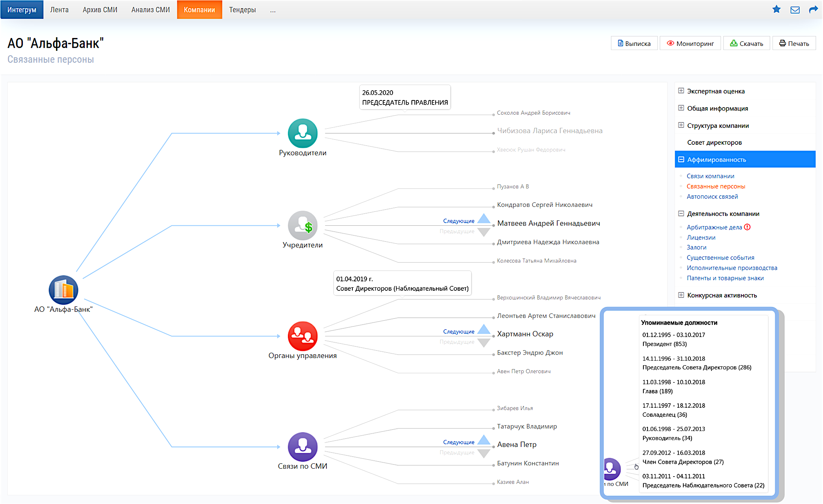Screen dimensions: 823x504
Task: Click the star favorites icon
Action: [776, 9]
